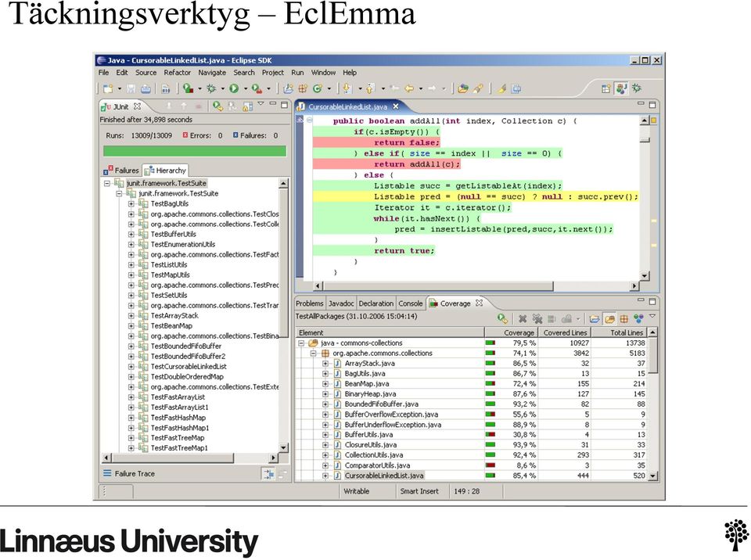This screenshot has height=560, width=751.
Task: Expand the TestBeanMap tree node
Action: tap(131, 325)
